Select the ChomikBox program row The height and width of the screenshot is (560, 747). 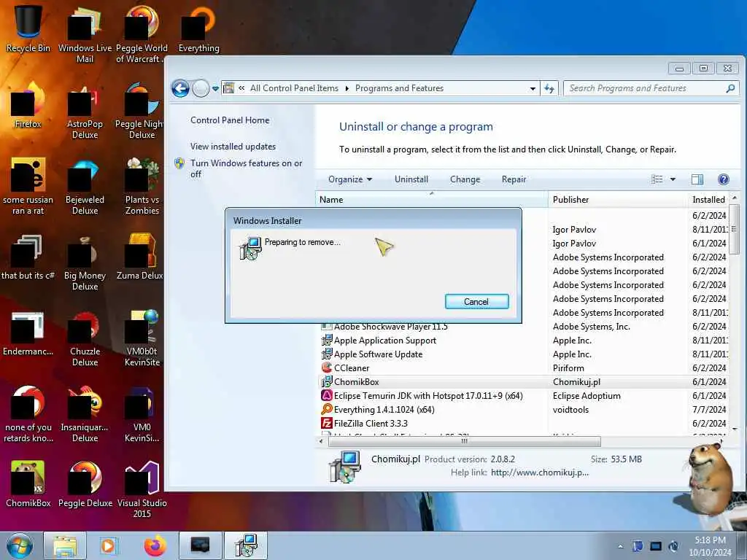click(x=522, y=382)
